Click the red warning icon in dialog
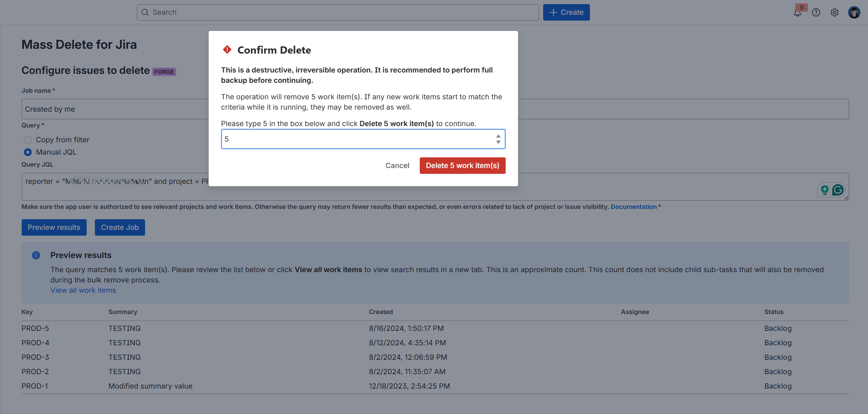The image size is (868, 414). (x=227, y=50)
